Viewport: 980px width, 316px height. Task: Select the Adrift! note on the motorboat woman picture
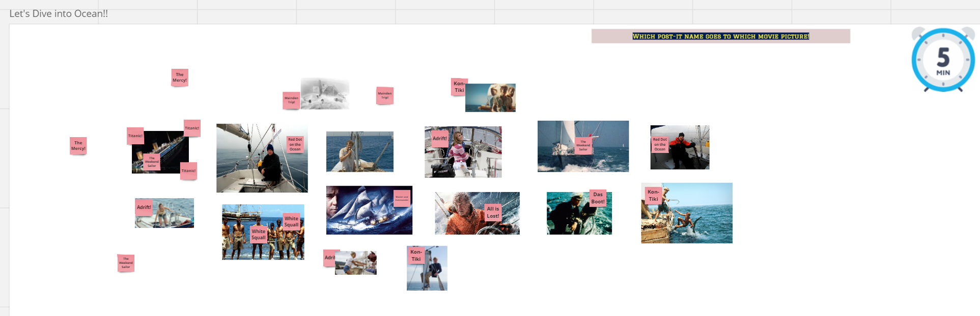(x=144, y=207)
